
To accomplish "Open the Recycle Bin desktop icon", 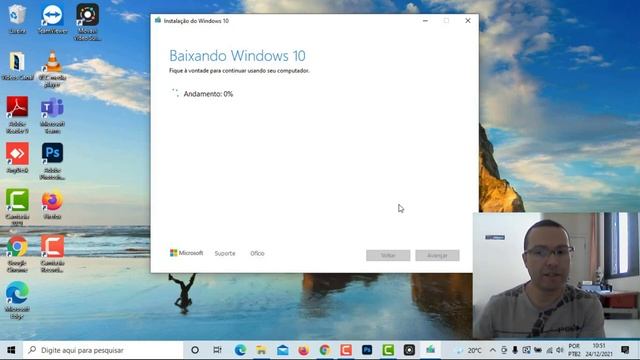I will pyautogui.click(x=17, y=19).
